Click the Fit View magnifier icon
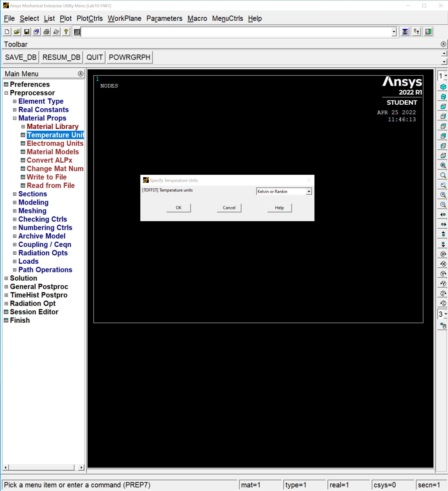 [x=443, y=165]
